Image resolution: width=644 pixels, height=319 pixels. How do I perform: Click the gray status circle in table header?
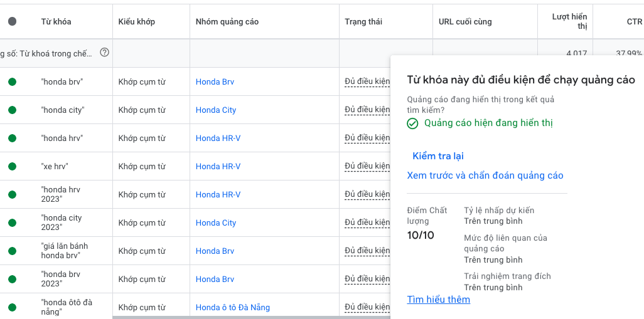coord(12,21)
